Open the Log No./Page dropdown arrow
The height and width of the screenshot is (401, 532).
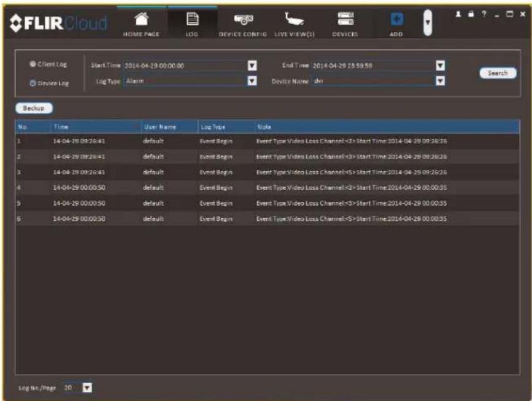click(88, 388)
